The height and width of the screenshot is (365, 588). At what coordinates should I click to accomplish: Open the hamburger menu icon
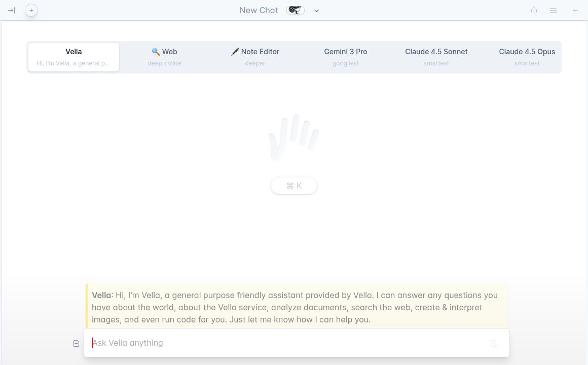[x=554, y=10]
